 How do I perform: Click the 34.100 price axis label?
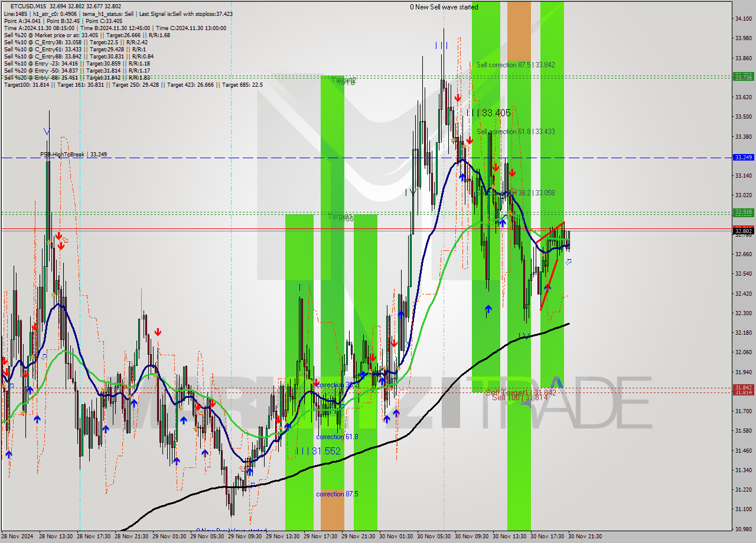(x=744, y=19)
